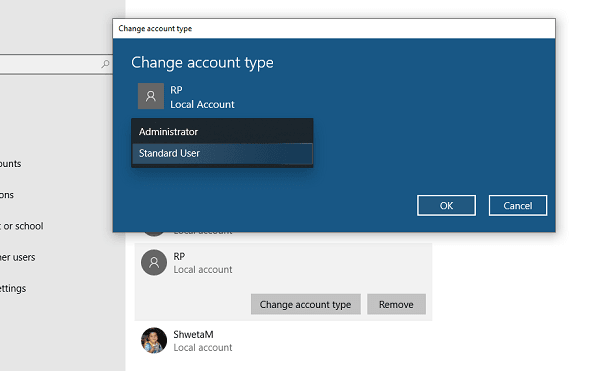Remove the RP local account
The height and width of the screenshot is (371, 600).
396,304
